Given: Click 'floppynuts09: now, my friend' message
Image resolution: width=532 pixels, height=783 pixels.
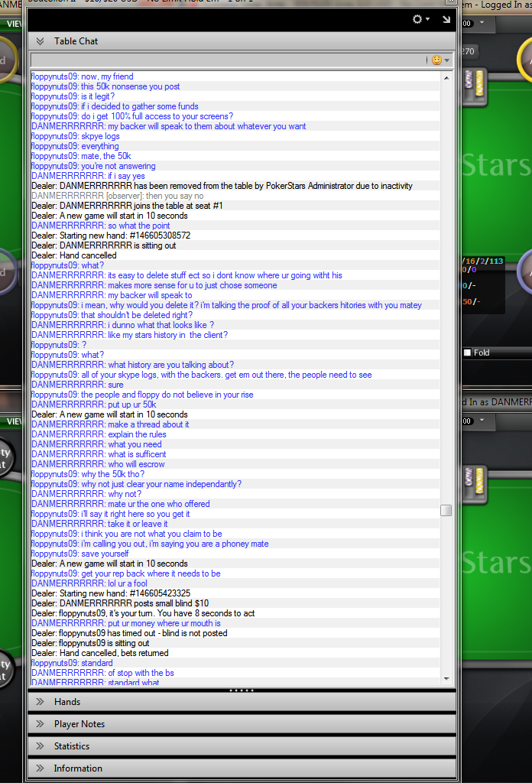Looking at the screenshot, I should 83,76.
